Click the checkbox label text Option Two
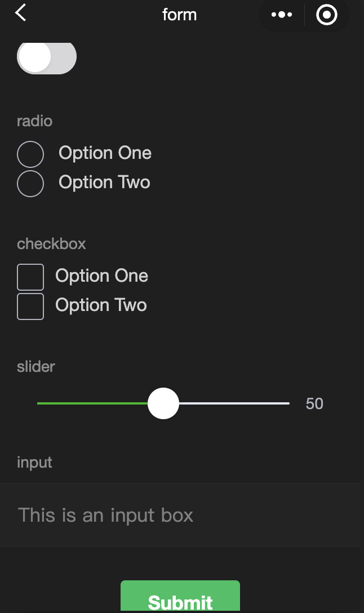This screenshot has width=364, height=613. (x=101, y=305)
